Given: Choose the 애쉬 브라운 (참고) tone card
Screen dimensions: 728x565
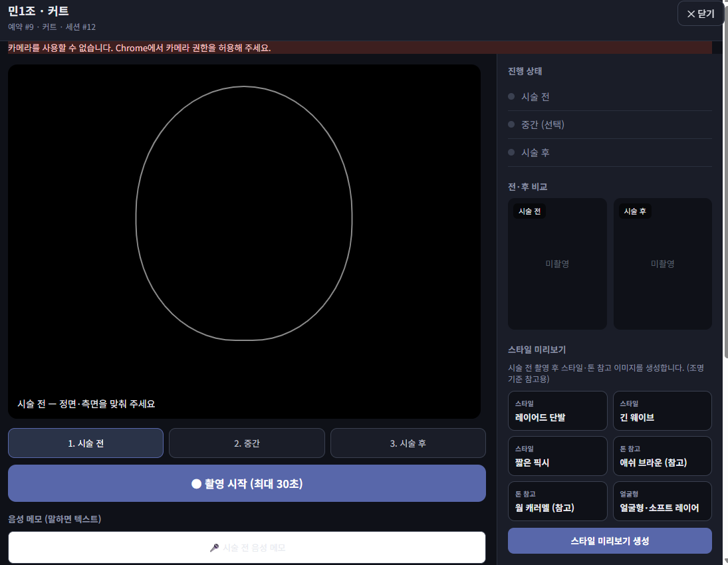Looking at the screenshot, I should [x=662, y=455].
